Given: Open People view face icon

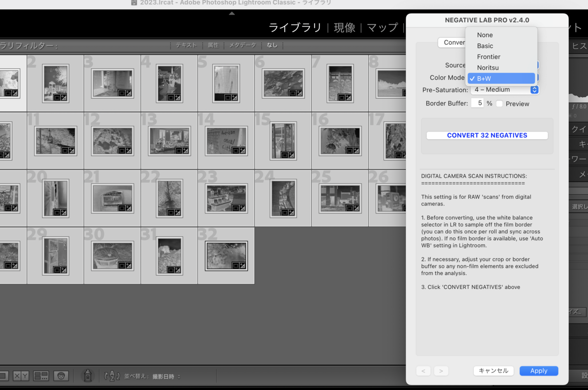Looking at the screenshot, I should (x=61, y=376).
